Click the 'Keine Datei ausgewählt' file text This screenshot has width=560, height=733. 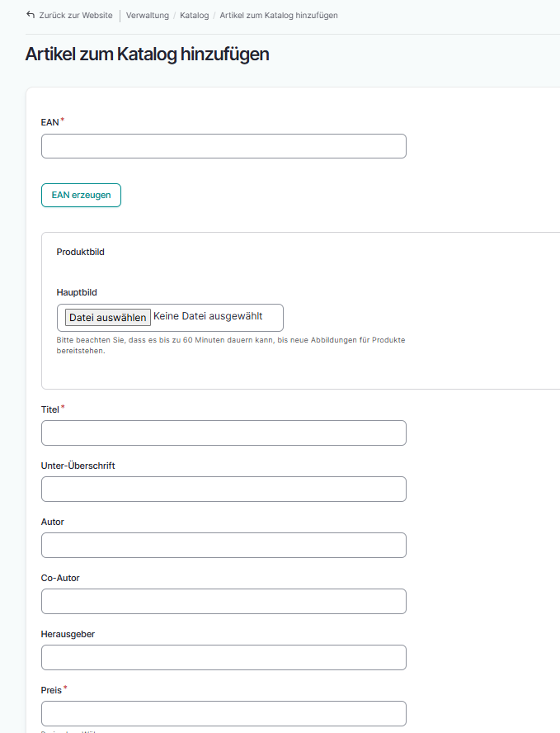point(208,316)
